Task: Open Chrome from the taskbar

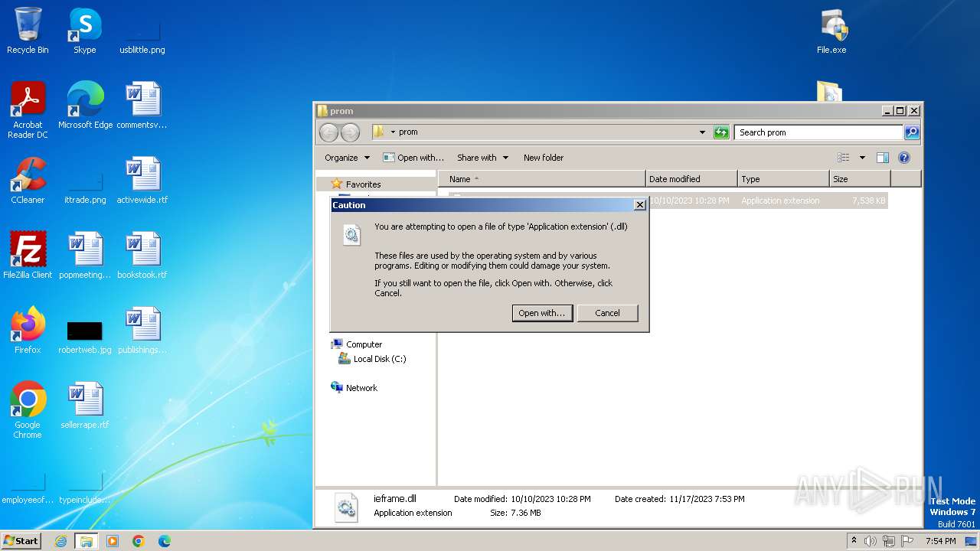Action: (139, 541)
